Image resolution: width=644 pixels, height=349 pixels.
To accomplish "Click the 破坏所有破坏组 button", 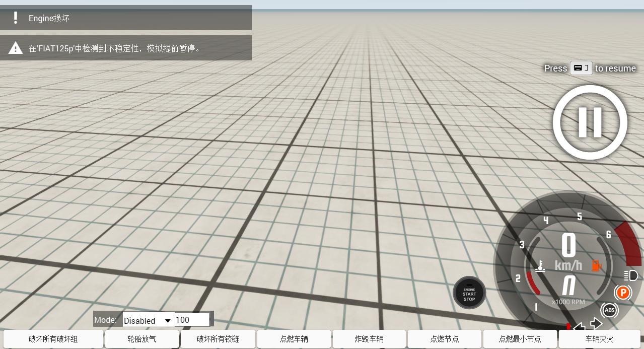I will click(x=53, y=339).
